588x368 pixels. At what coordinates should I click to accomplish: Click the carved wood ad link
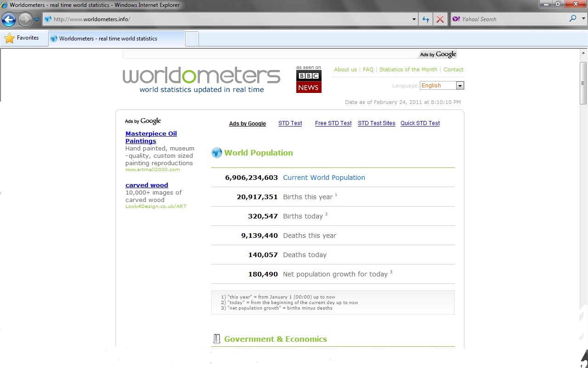click(x=147, y=185)
